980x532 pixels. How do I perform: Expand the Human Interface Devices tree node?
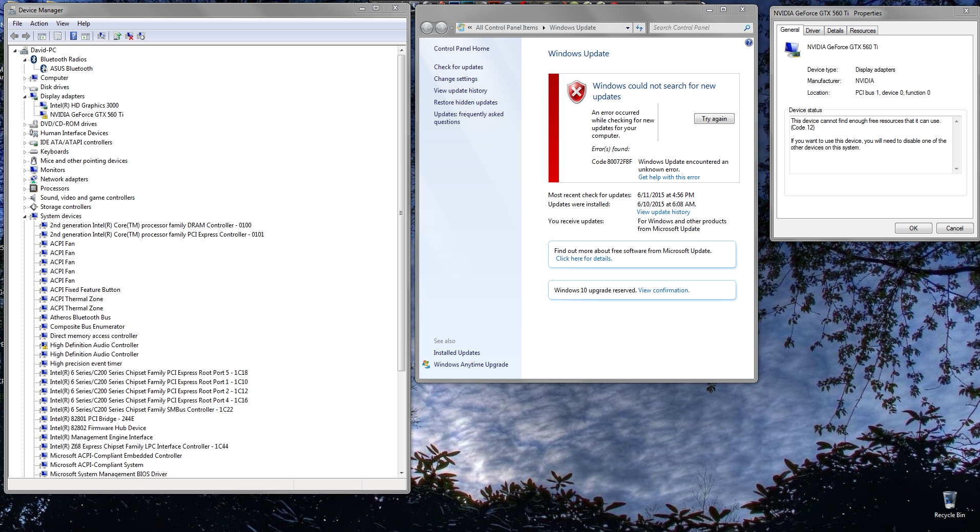click(x=25, y=133)
